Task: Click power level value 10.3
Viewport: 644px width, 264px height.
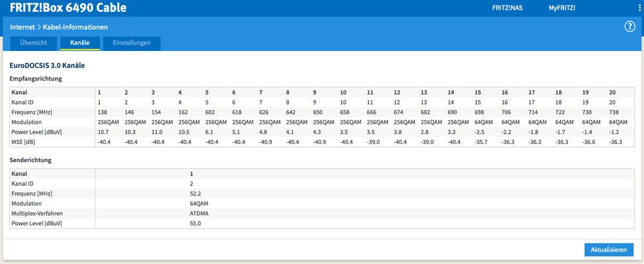Action: pos(130,132)
